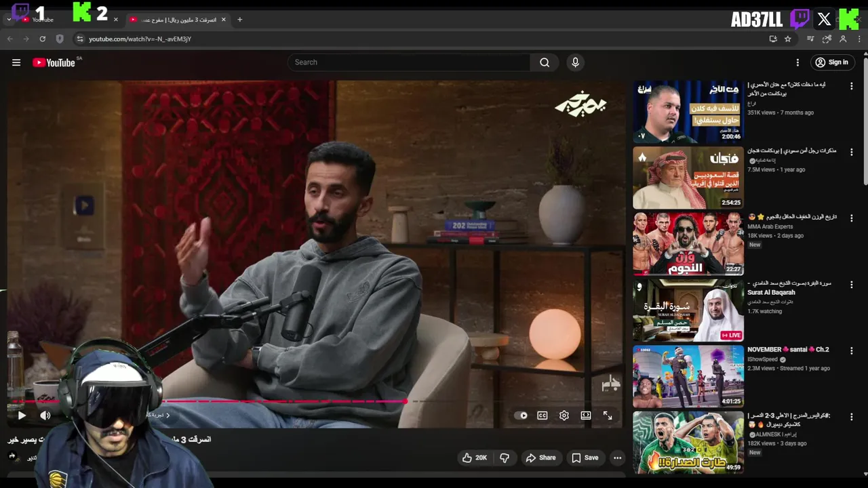
Task: Save the video to a playlist
Action: (585, 457)
